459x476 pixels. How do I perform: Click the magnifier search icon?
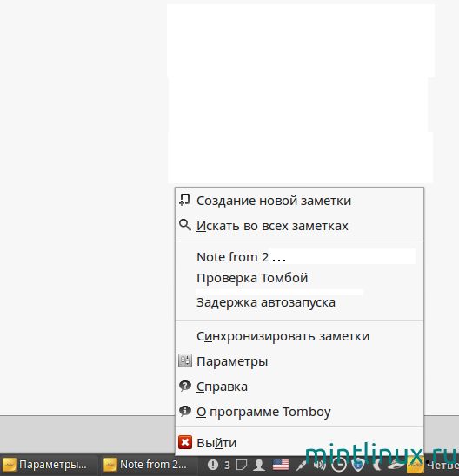[184, 225]
